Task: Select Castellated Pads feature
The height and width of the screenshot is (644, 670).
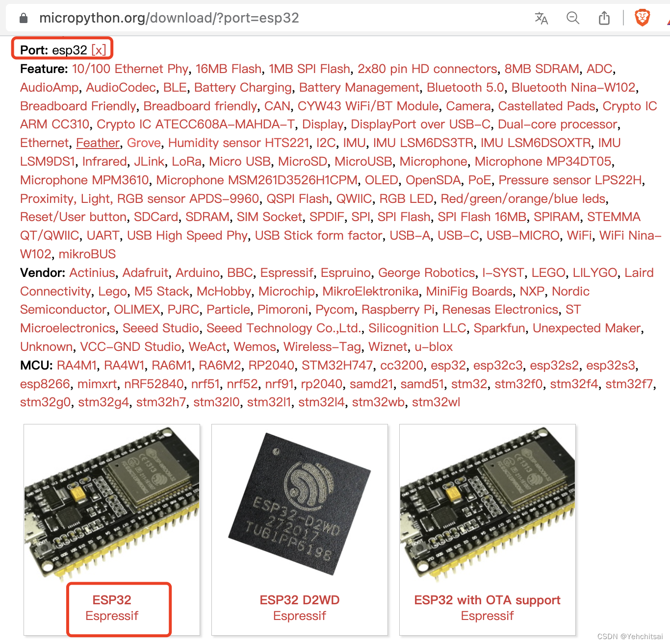Action: 547,106
